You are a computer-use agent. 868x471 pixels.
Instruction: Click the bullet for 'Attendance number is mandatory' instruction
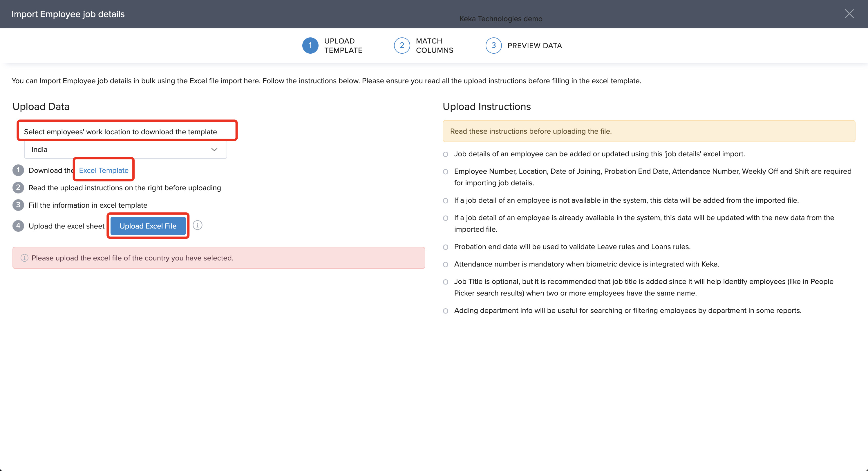(x=445, y=265)
